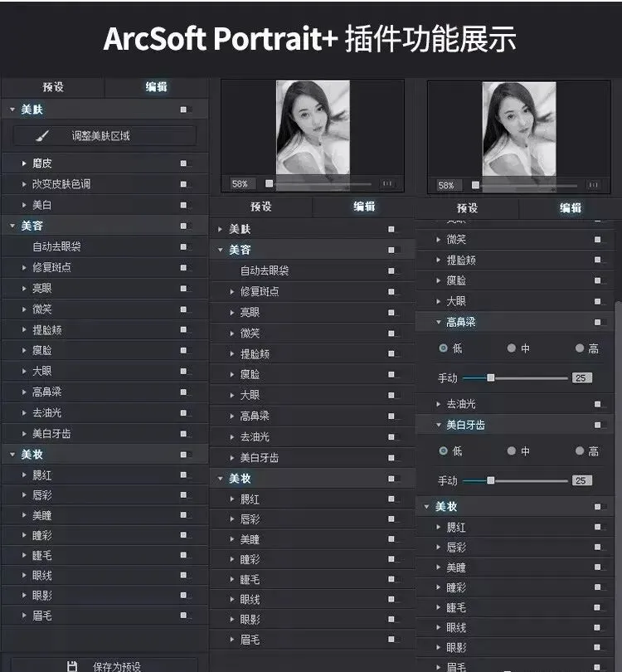
Task: Toggle 自动去眼袋 switch in left panel
Action: pos(185,247)
